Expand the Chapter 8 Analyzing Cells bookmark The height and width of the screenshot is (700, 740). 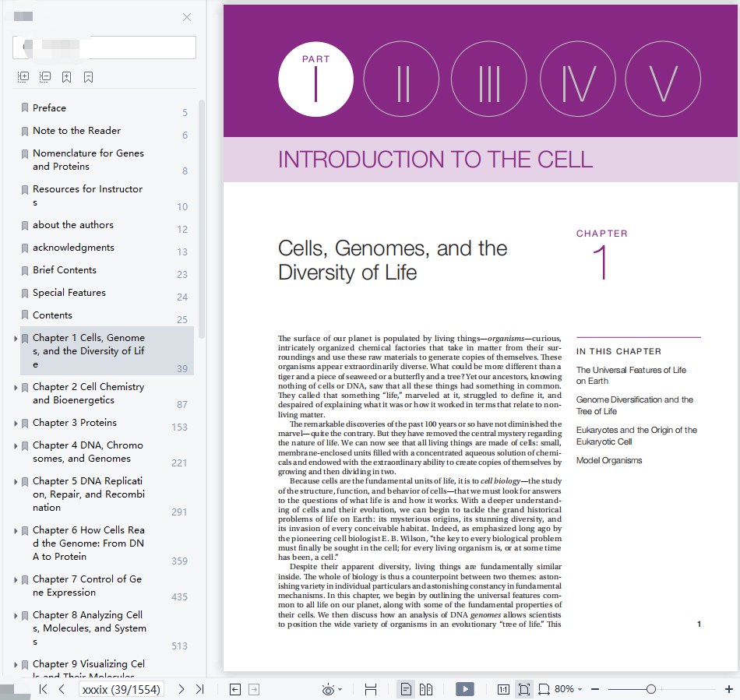tap(16, 616)
